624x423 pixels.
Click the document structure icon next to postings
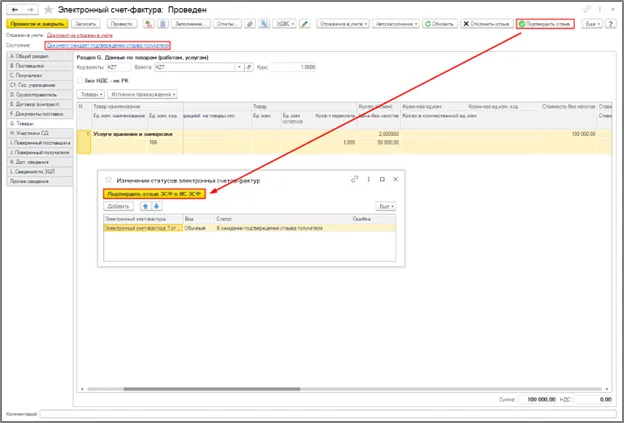coord(162,24)
